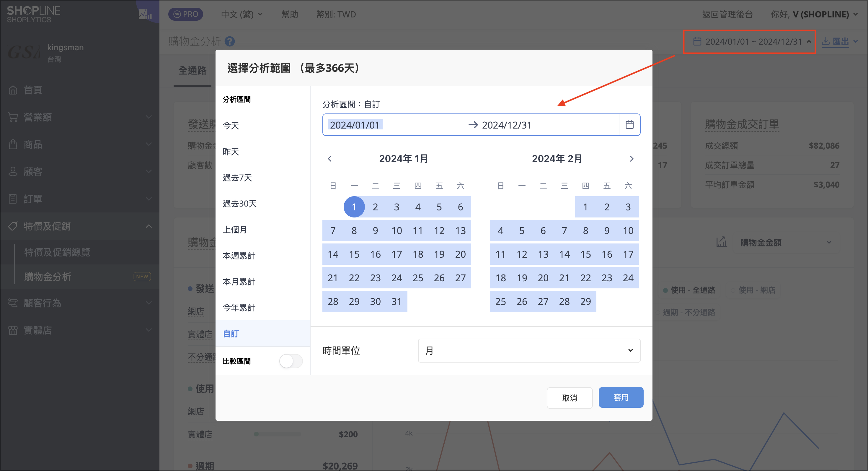
Task: Click the chart type icon beside 購物金金額
Action: (722, 242)
